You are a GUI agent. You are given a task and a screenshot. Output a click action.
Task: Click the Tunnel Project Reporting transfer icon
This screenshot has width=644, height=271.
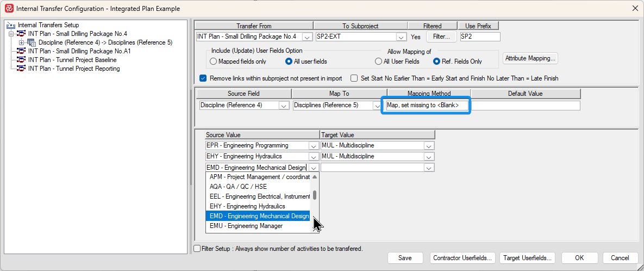21,69
